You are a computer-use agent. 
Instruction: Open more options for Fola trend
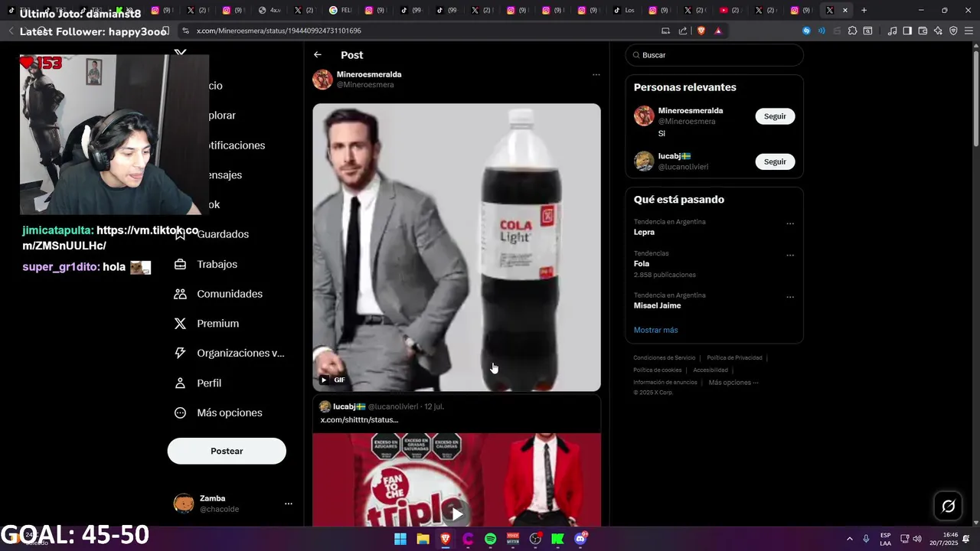tap(790, 256)
